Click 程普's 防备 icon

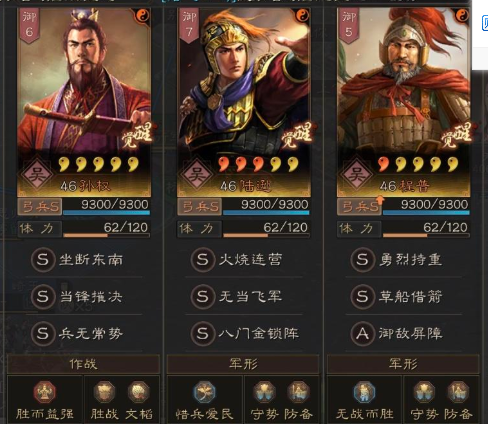point(458,392)
